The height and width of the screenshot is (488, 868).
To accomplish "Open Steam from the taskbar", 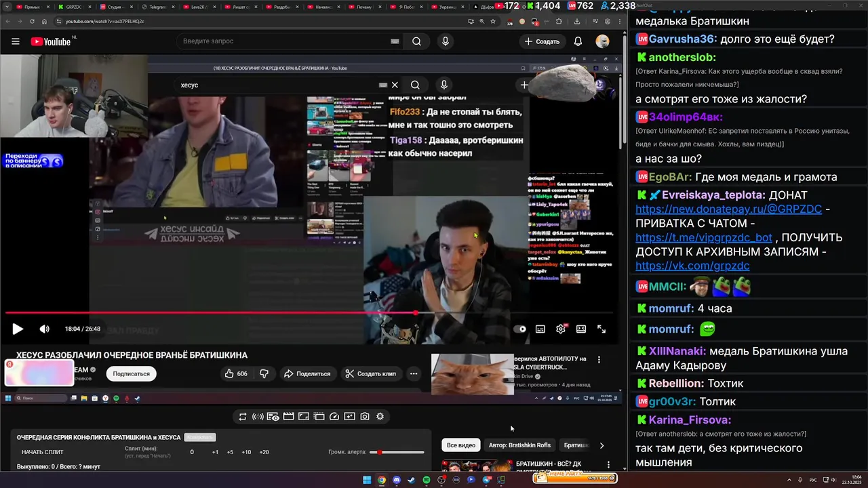I will click(412, 480).
